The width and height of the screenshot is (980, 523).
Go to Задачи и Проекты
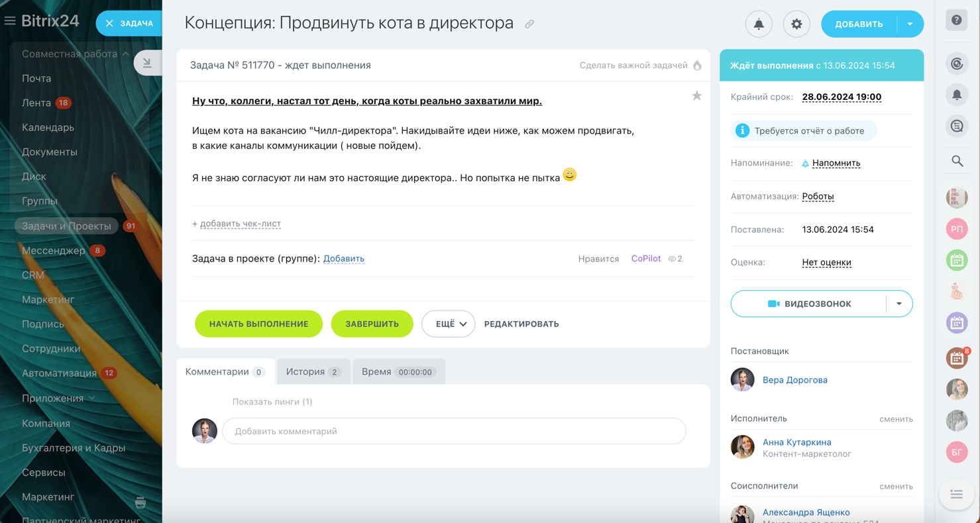(x=66, y=226)
